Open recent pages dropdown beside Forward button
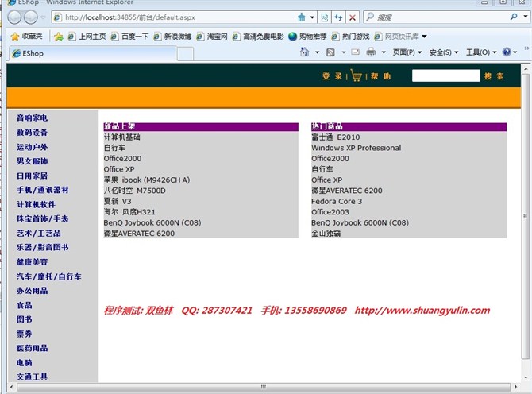Screen dimensions: 532x394 tap(43, 17)
